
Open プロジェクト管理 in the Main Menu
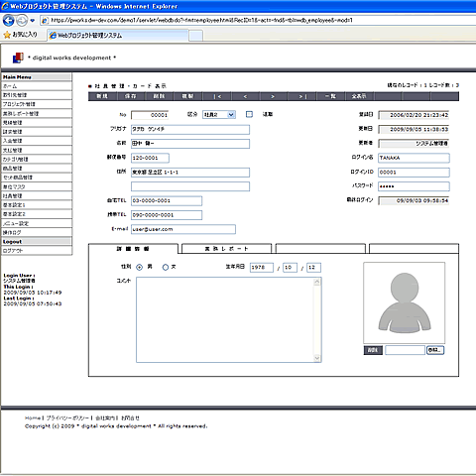37,104
